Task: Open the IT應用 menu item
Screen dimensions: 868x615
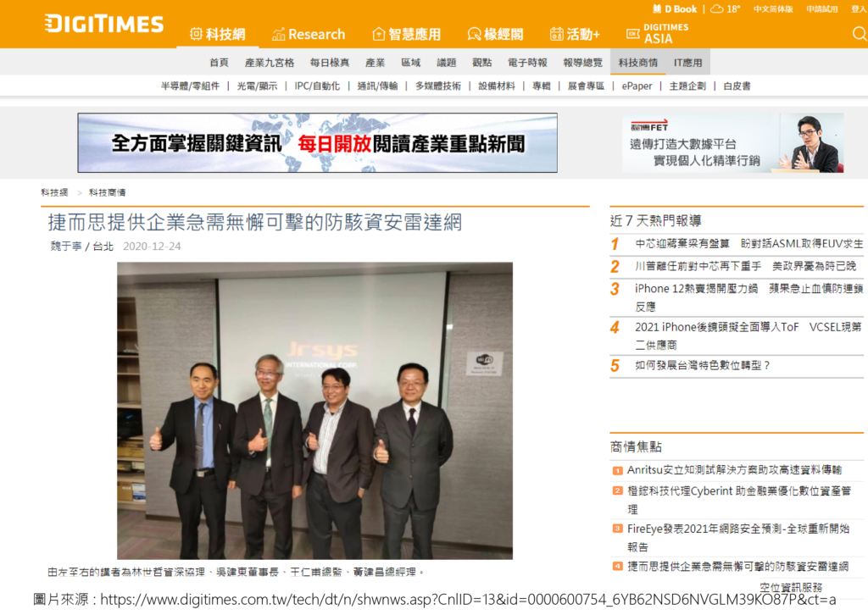Action: [x=687, y=63]
